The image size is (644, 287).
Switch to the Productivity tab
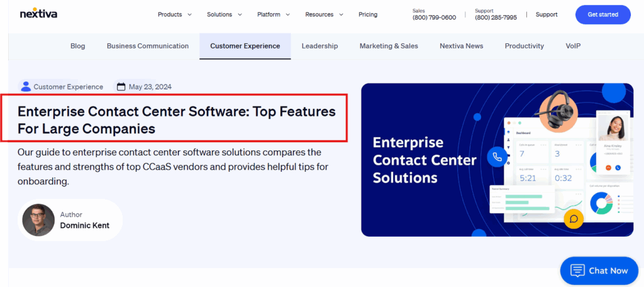(524, 46)
